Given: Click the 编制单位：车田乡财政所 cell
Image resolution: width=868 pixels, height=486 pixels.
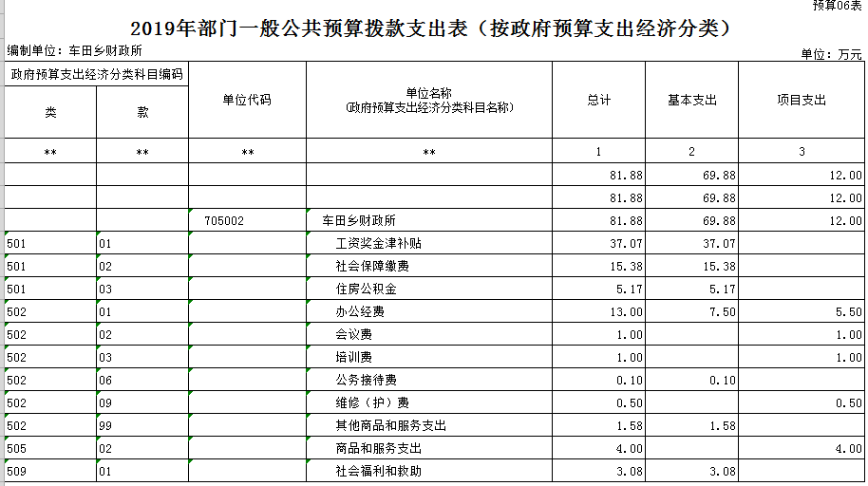Looking at the screenshot, I should (x=74, y=50).
